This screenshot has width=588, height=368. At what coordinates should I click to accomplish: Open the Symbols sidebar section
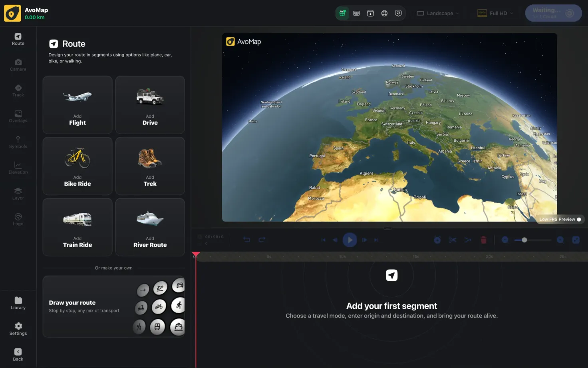pos(18,142)
